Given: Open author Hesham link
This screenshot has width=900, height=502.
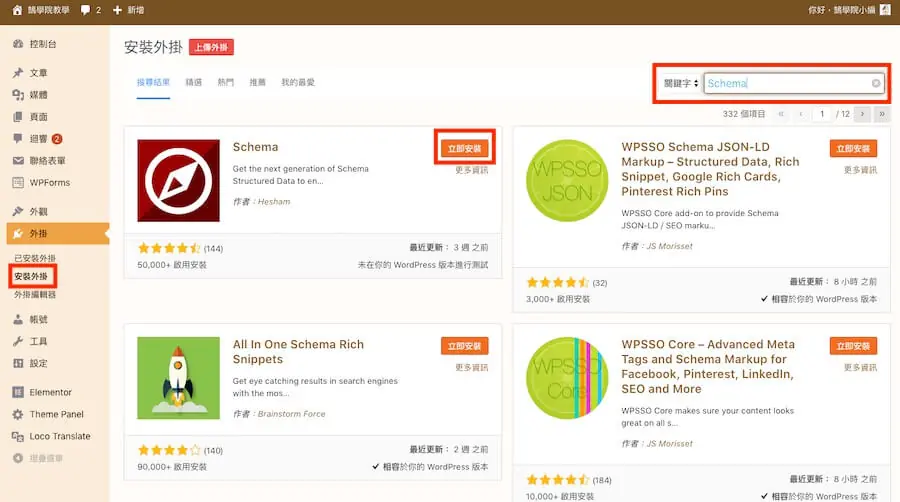Looking at the screenshot, I should [x=274, y=202].
